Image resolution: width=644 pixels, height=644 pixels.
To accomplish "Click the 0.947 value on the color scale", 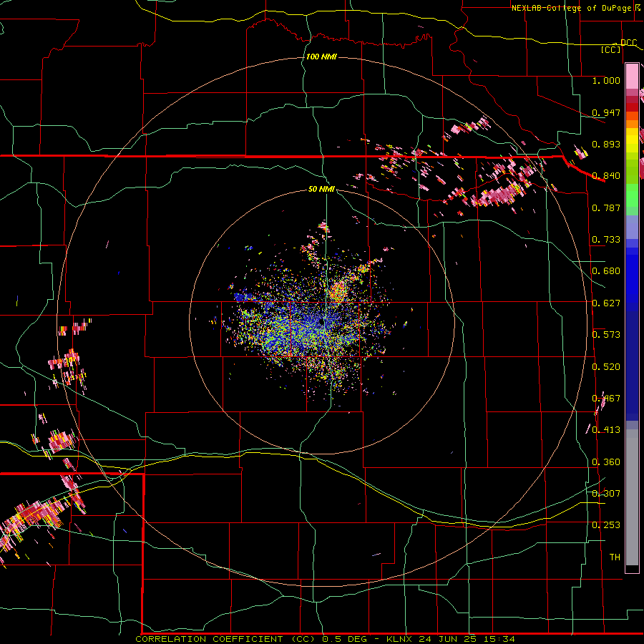I will (606, 112).
